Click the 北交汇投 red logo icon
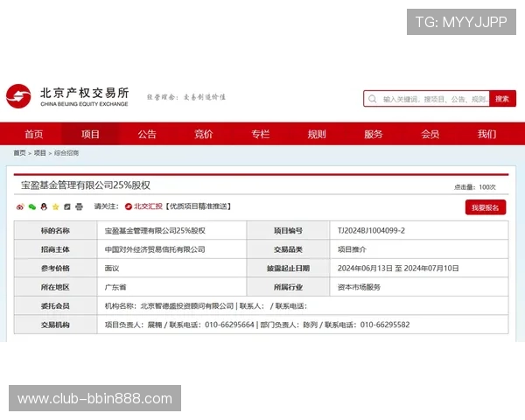This screenshot has width=525, height=420. (x=129, y=206)
